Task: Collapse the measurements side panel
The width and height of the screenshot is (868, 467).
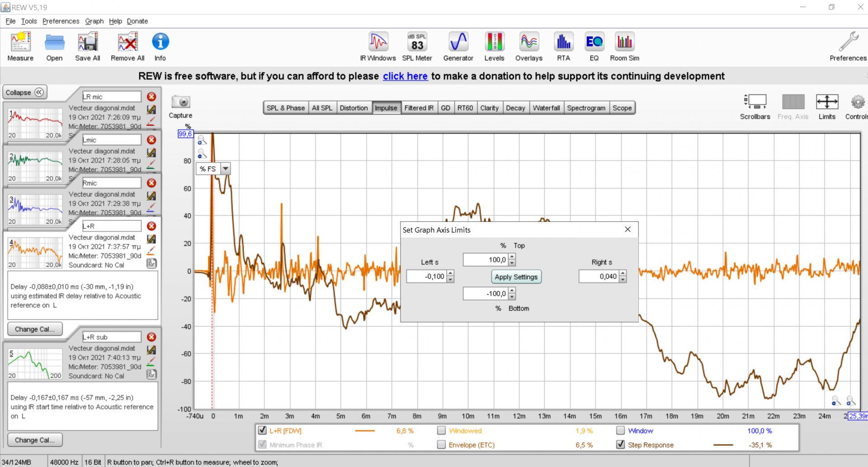Action: click(25, 92)
